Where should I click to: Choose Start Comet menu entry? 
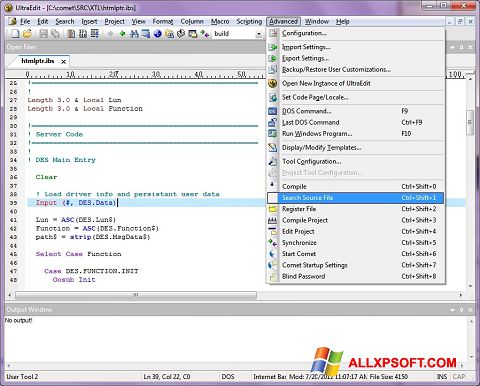click(356, 254)
